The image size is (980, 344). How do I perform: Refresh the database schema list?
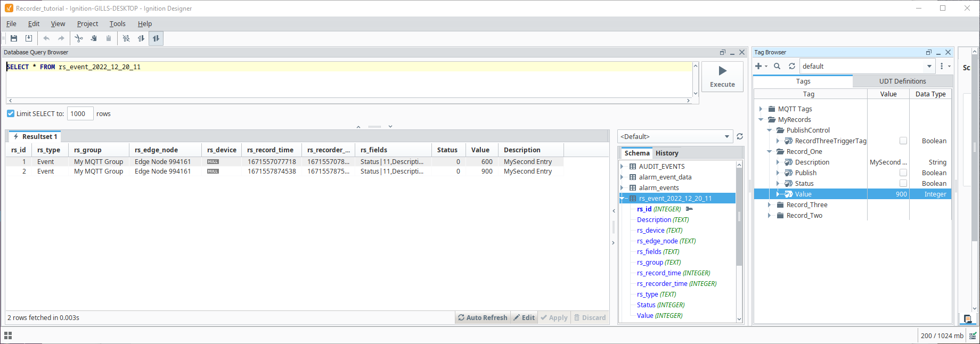tap(740, 137)
